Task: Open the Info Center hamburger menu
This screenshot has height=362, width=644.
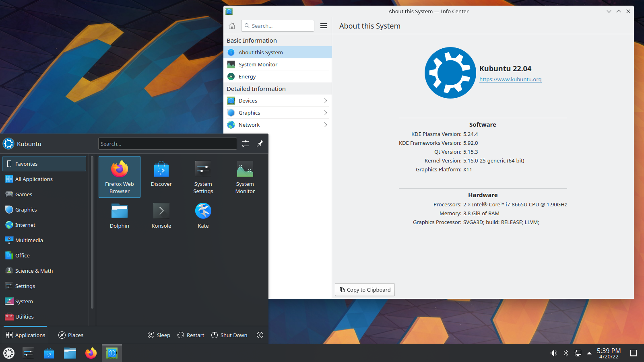Action: tap(323, 25)
